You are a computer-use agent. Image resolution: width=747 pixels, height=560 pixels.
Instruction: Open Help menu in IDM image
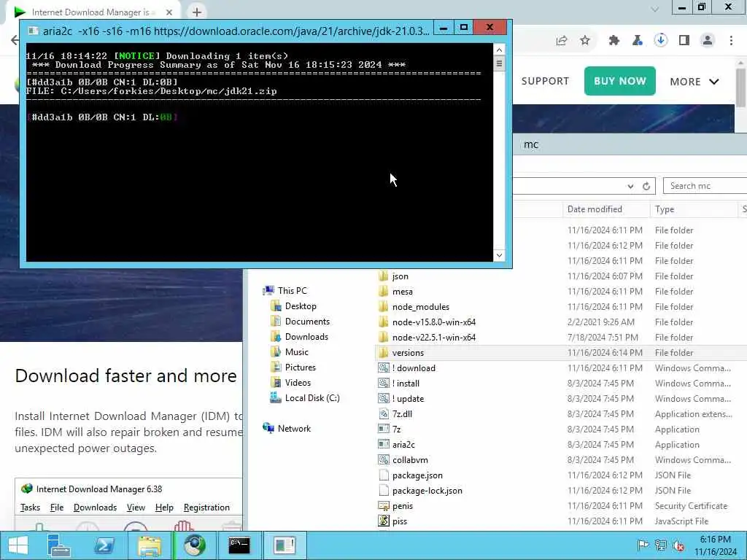click(x=164, y=507)
